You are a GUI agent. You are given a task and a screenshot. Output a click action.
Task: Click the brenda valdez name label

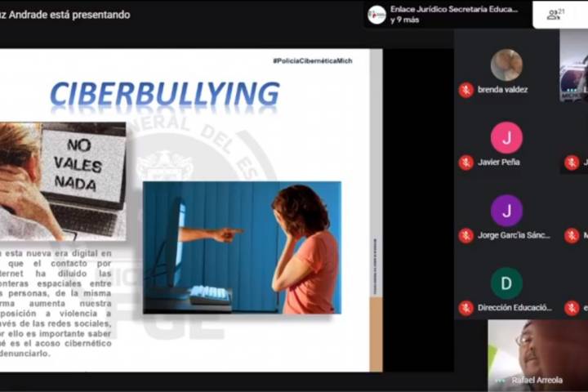[503, 90]
